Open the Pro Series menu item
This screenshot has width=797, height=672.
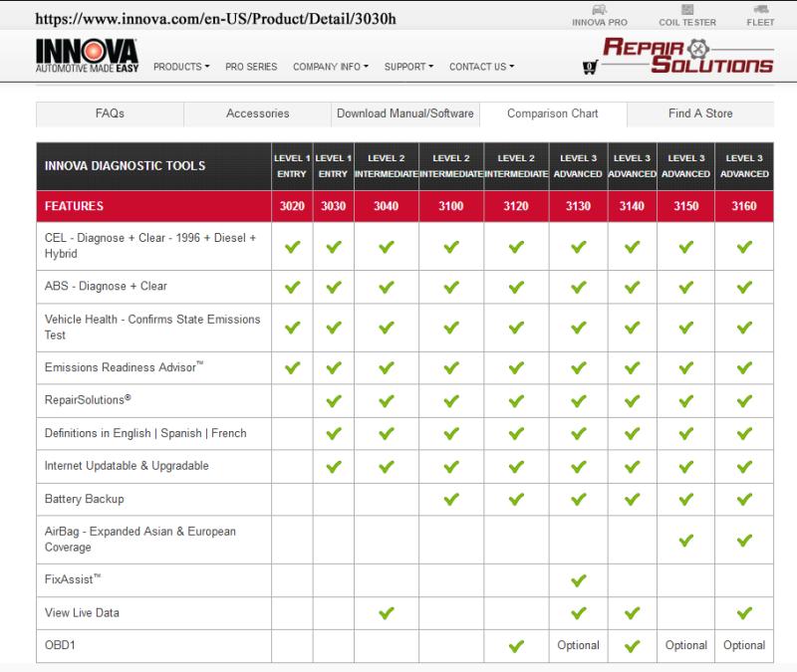[251, 67]
